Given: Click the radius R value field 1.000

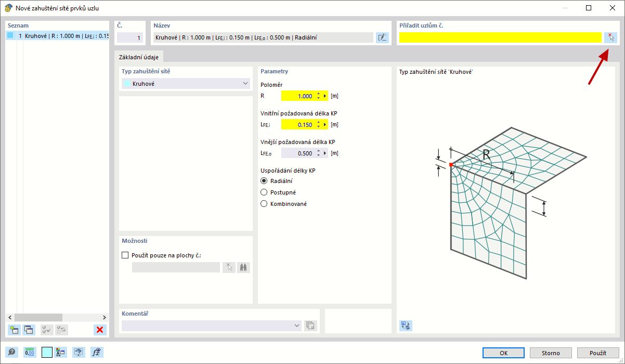Looking at the screenshot, I should (x=298, y=96).
